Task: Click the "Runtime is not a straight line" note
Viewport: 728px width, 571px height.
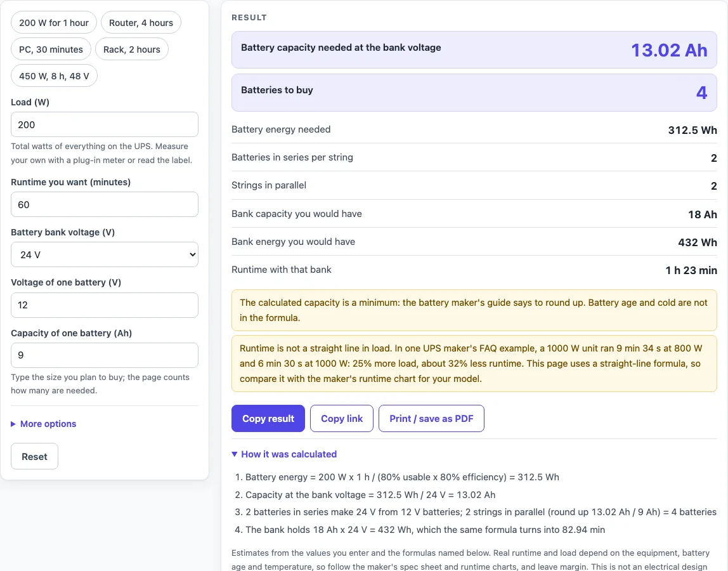Action: click(x=474, y=364)
